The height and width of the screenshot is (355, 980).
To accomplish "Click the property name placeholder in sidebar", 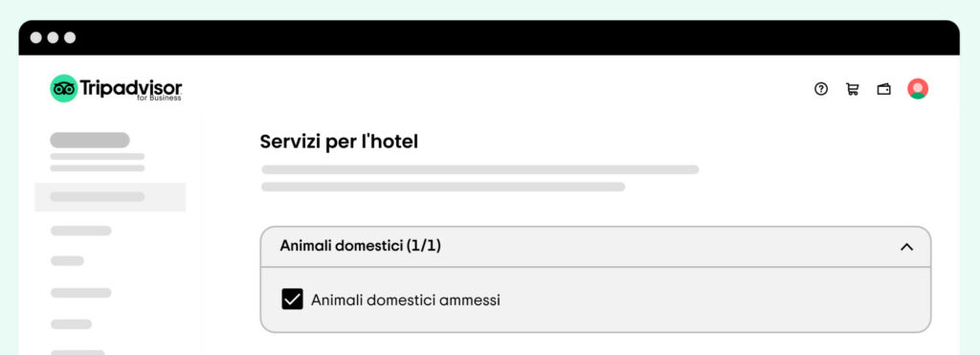I will (x=90, y=140).
